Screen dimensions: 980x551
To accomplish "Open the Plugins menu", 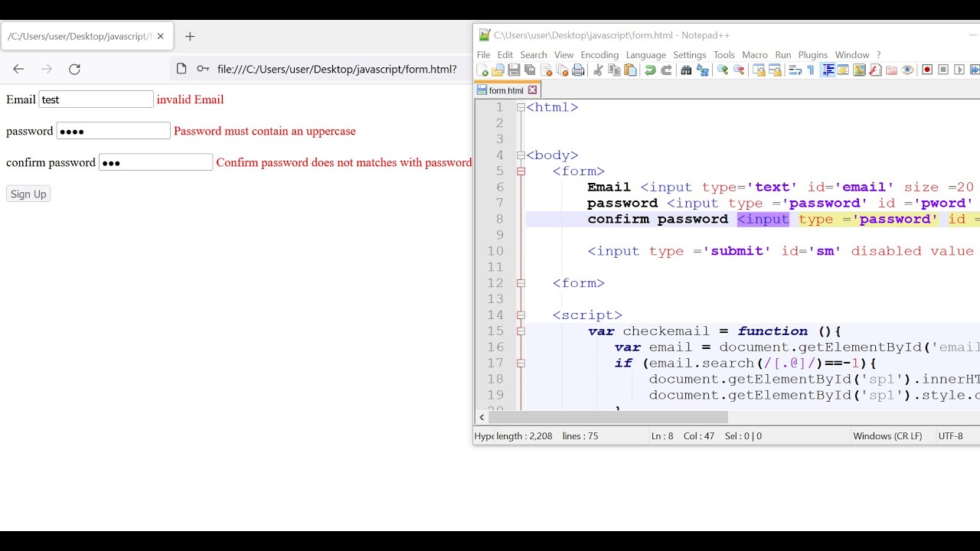I will tap(813, 55).
